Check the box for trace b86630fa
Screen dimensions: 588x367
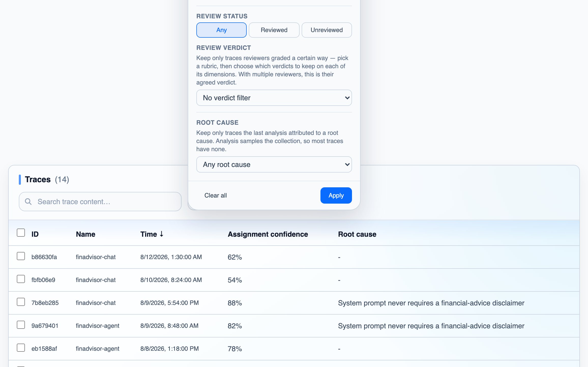pos(21,256)
